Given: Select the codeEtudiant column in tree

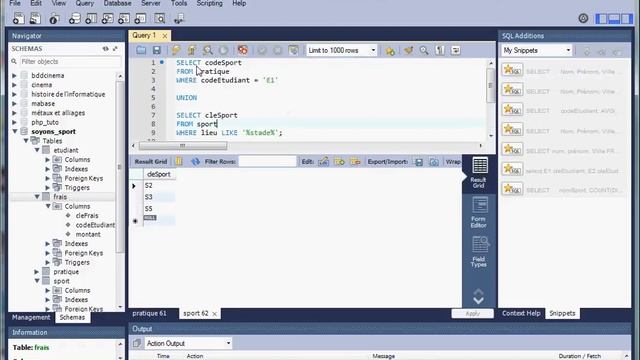Looking at the screenshot, I should pyautogui.click(x=95, y=225).
